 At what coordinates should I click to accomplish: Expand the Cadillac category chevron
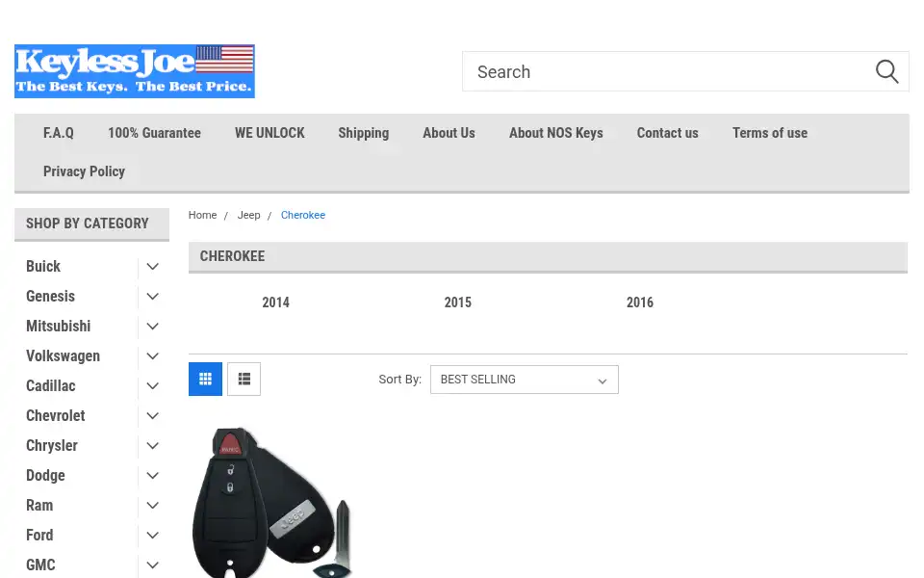click(x=153, y=385)
